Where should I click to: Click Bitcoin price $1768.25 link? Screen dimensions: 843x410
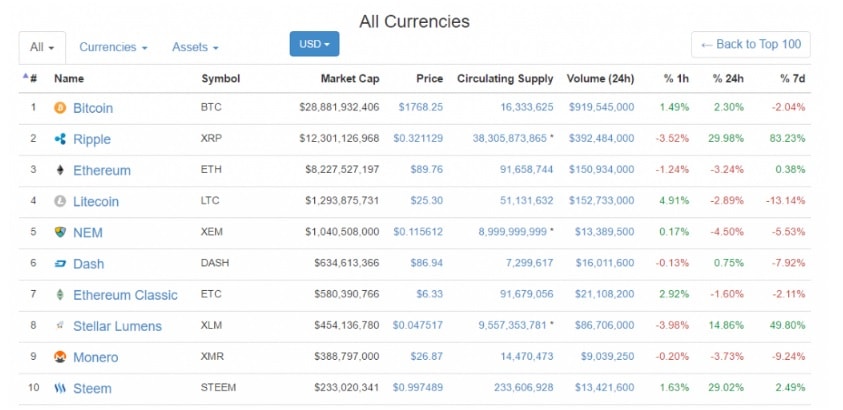pyautogui.click(x=420, y=108)
